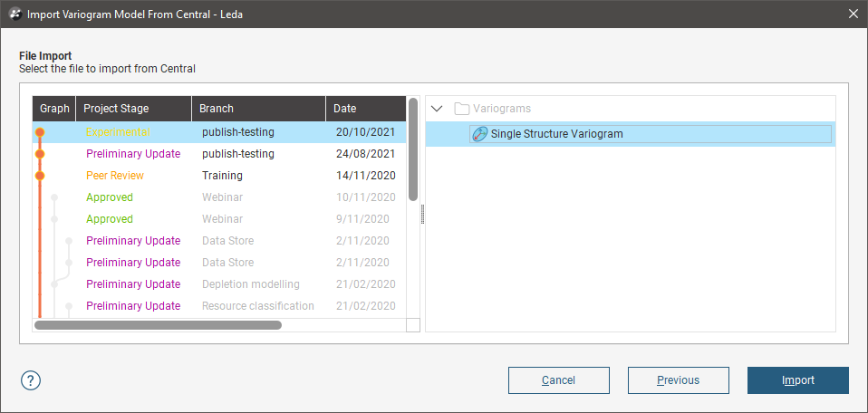Click the Leapfrog app icon in title bar
This screenshot has height=413, width=868.
coord(14,14)
